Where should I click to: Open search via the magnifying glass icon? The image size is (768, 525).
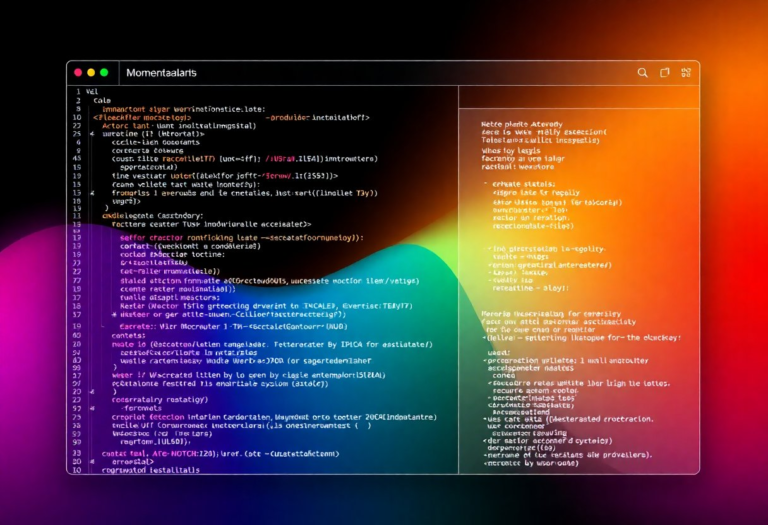[642, 73]
